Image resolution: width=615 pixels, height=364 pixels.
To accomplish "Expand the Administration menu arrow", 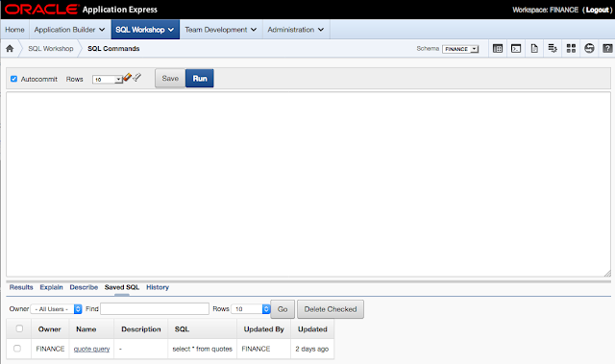I will coord(321,30).
